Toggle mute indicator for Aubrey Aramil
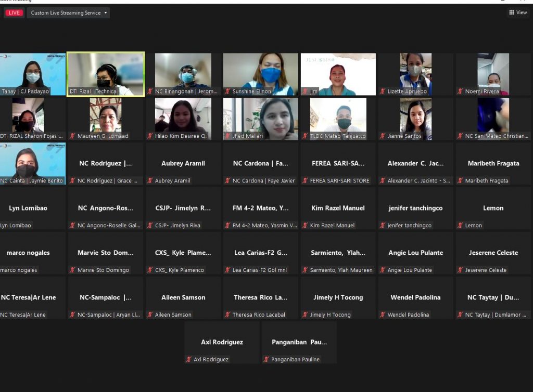 click(150, 181)
